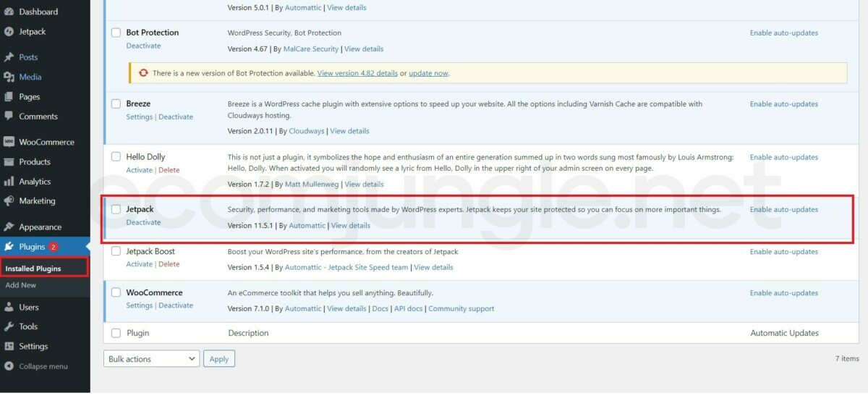The image size is (868, 406).
Task: Click the Posts pushpin icon
Action: coord(9,57)
